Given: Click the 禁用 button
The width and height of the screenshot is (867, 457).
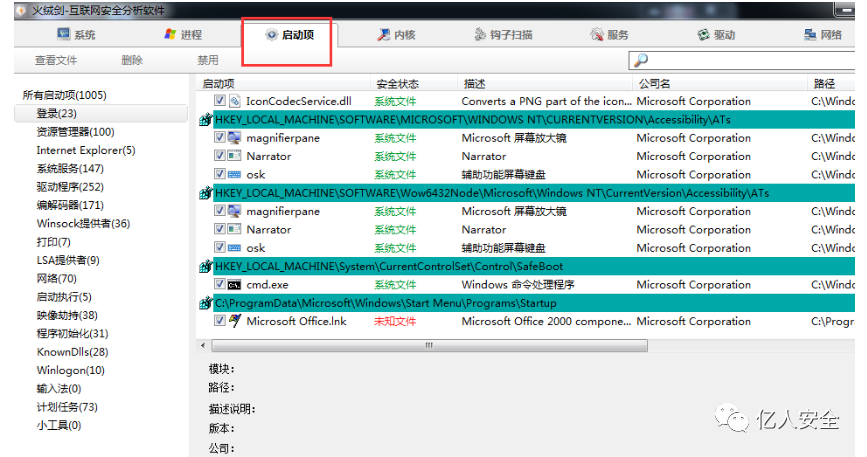Looking at the screenshot, I should [208, 60].
